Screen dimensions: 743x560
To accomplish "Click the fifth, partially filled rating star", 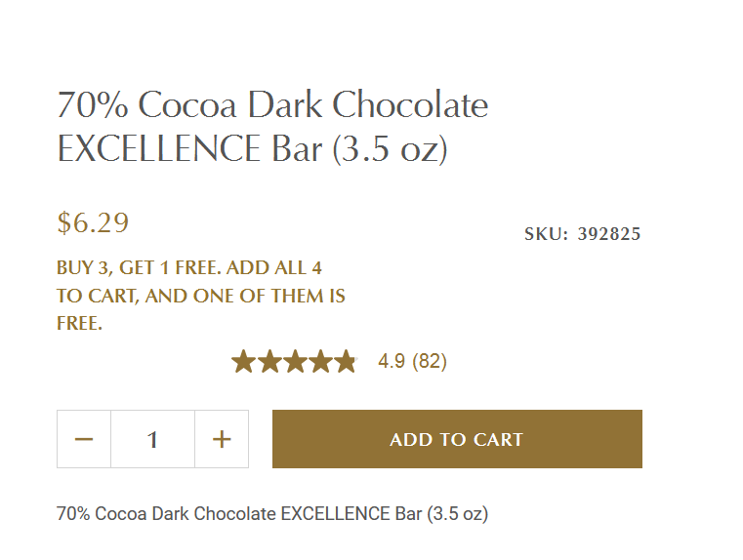I will tap(346, 362).
